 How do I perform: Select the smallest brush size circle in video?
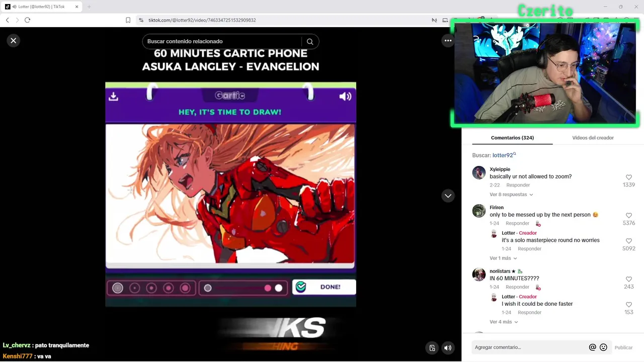[118, 288]
